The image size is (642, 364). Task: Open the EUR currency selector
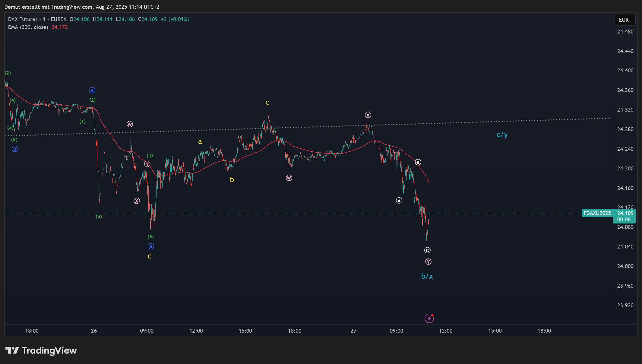click(x=625, y=20)
